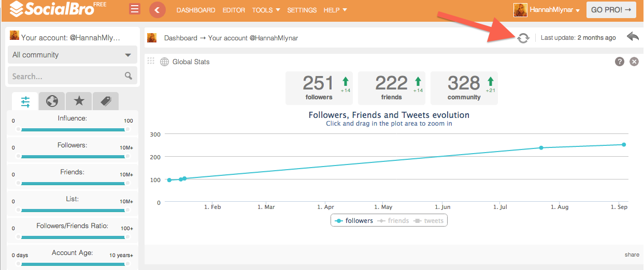Click the 328 community stat card
This screenshot has height=270, width=644.
coord(464,88)
